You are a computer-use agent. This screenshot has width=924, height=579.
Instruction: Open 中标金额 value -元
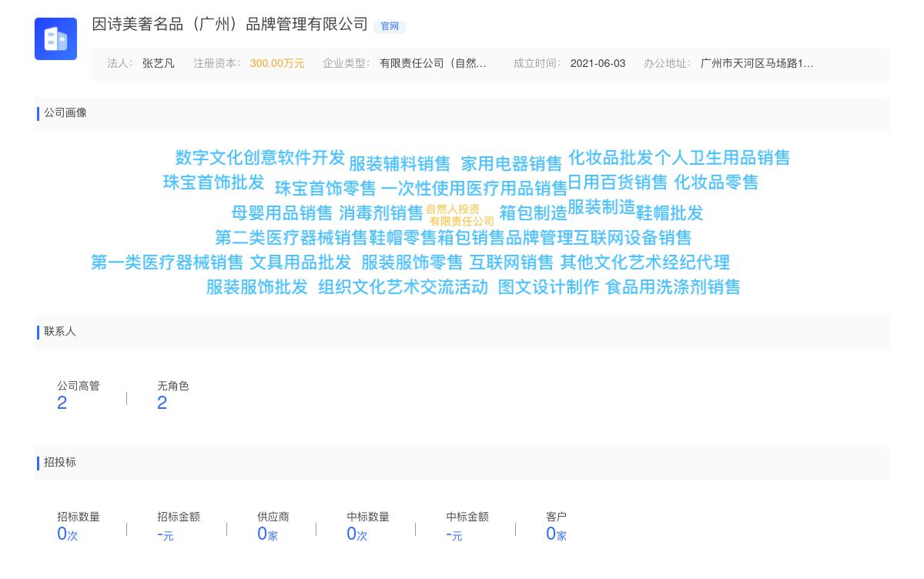454,534
